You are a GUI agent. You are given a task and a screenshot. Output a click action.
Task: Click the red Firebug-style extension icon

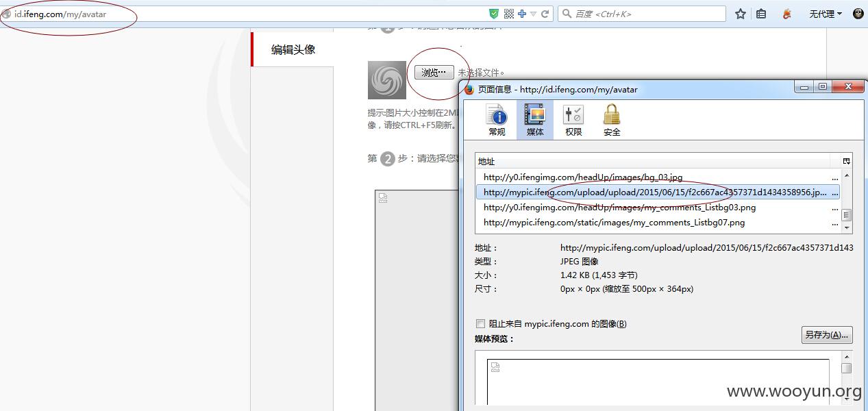pos(787,14)
